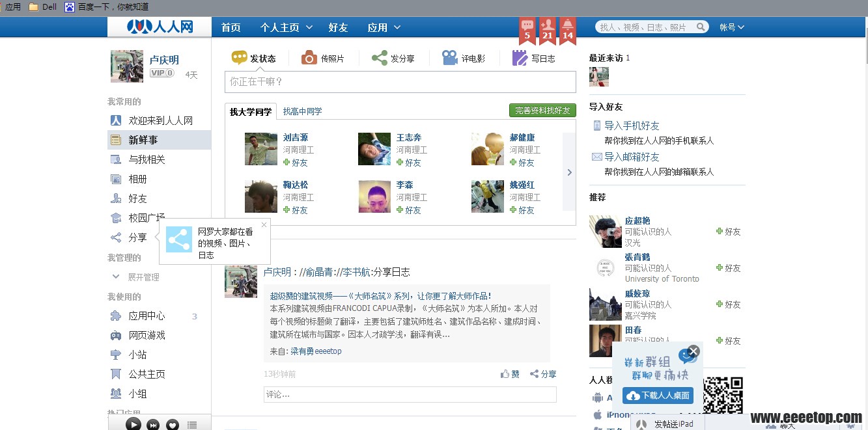868x430 pixels.
Task: Add 姚强红 as friend
Action: (x=522, y=210)
